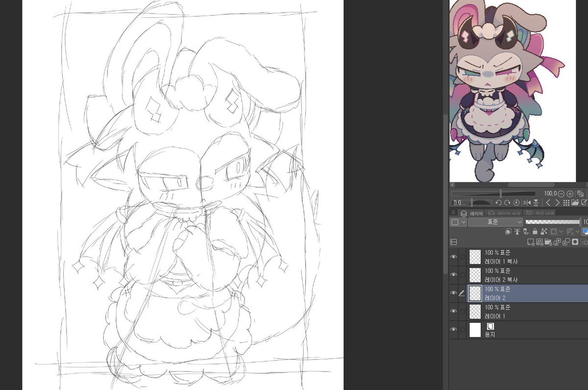Select the 레이어 2 복사 layer thumbnail

click(475, 275)
